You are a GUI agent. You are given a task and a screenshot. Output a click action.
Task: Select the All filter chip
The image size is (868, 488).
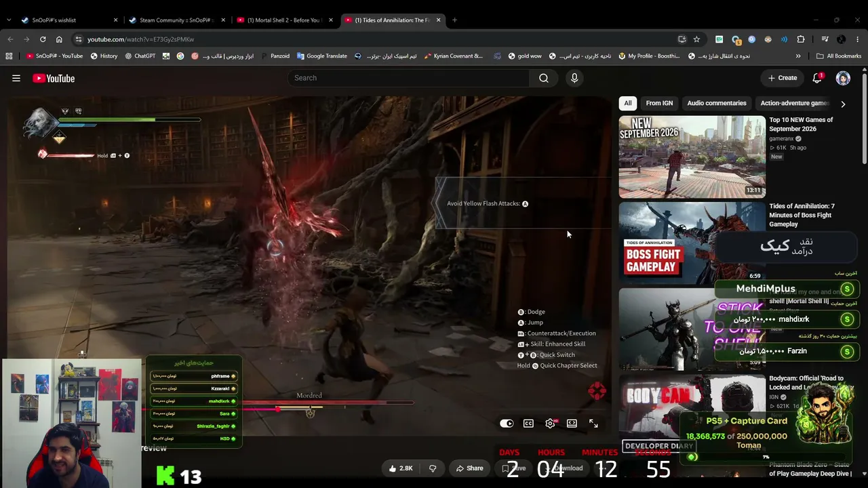coord(628,103)
